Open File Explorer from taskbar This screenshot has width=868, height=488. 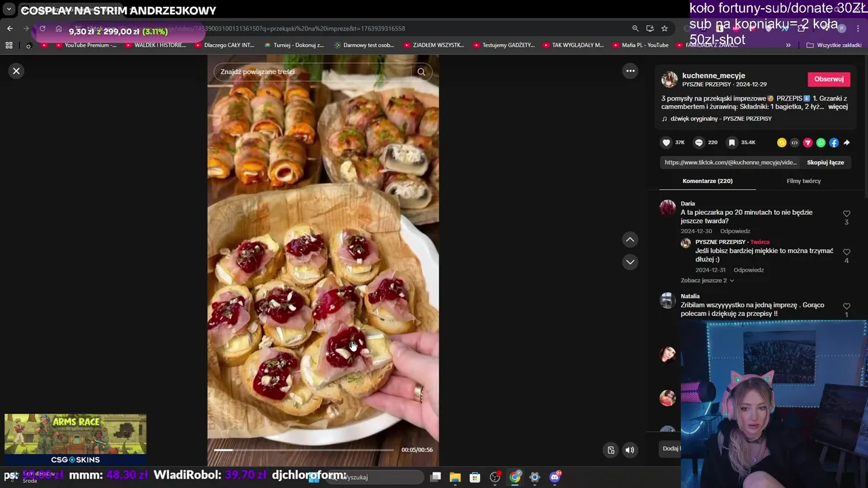(455, 477)
